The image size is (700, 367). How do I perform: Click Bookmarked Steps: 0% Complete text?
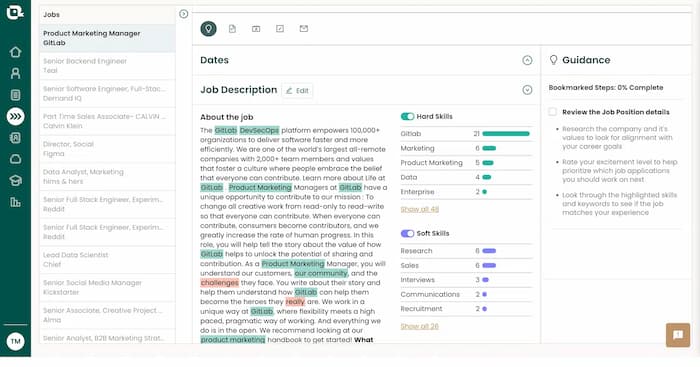(606, 88)
